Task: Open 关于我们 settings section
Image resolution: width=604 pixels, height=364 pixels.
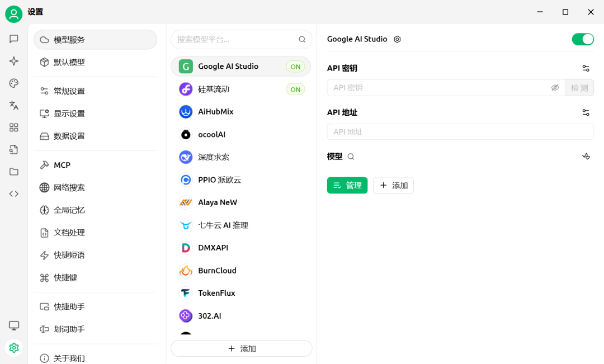Action: 95,358
